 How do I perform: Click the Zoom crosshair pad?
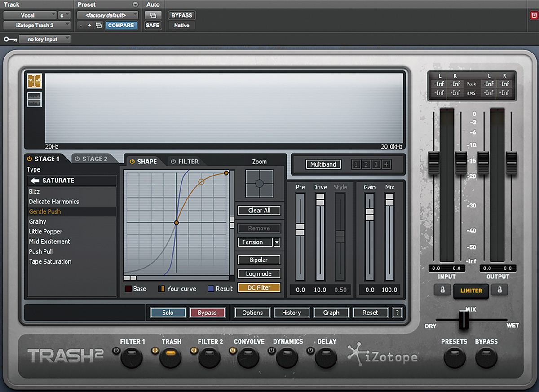259,183
